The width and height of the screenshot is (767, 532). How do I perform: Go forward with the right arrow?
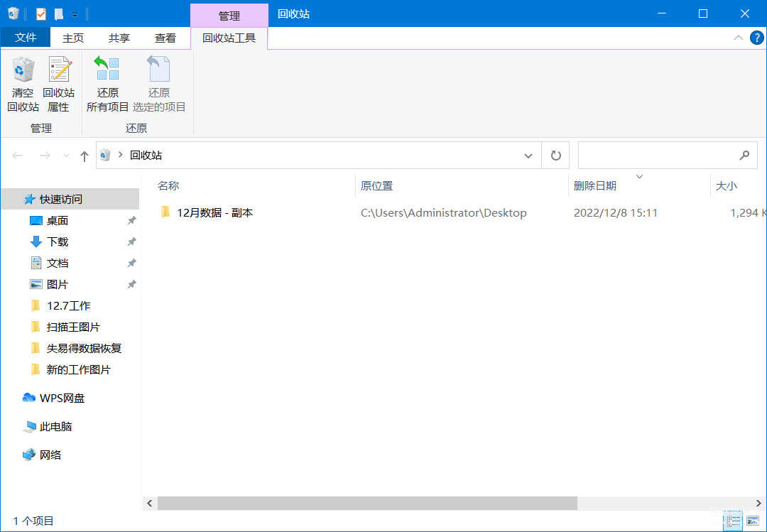point(45,156)
